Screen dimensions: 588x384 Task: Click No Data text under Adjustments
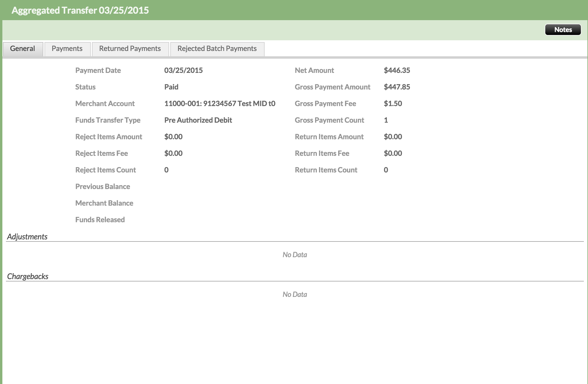(x=295, y=255)
